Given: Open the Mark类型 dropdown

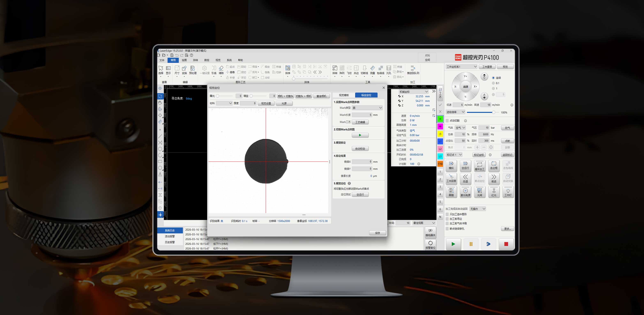Looking at the screenshot, I should coord(367,108).
